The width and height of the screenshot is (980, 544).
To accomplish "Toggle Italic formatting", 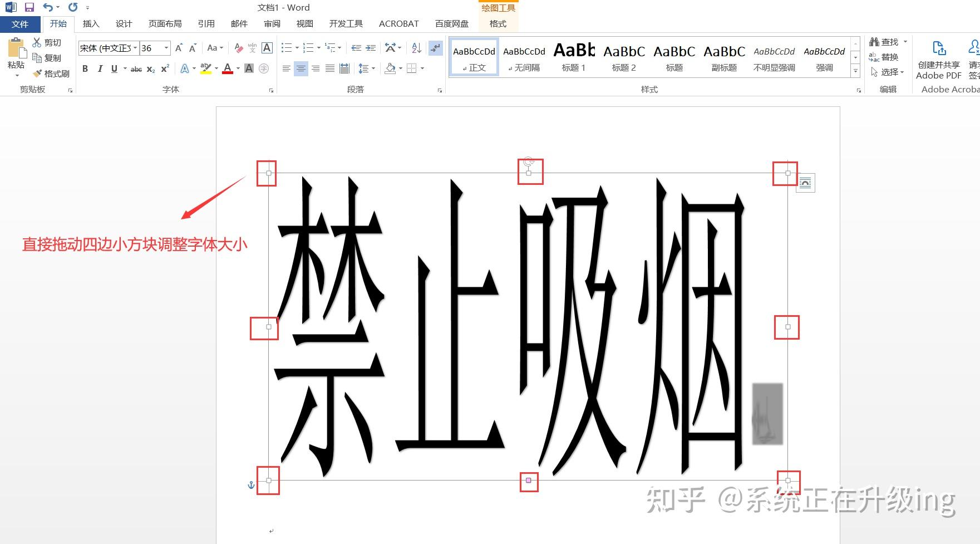I will pyautogui.click(x=100, y=68).
